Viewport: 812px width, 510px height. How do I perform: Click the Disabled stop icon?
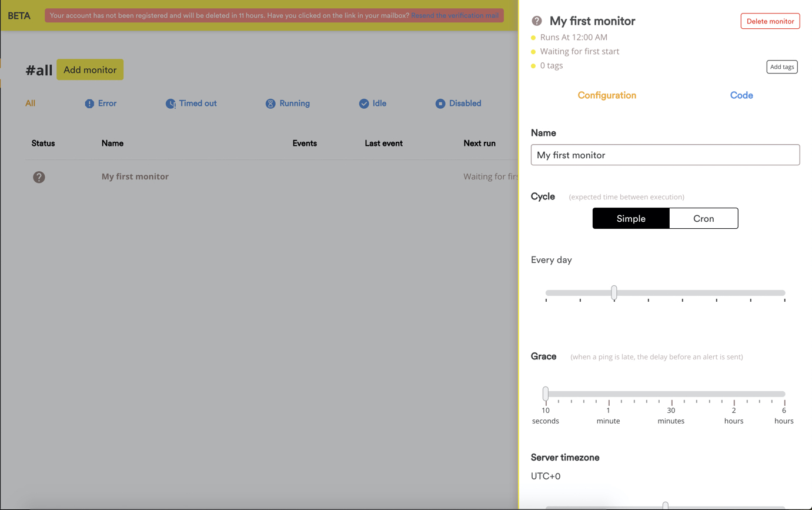[440, 104]
